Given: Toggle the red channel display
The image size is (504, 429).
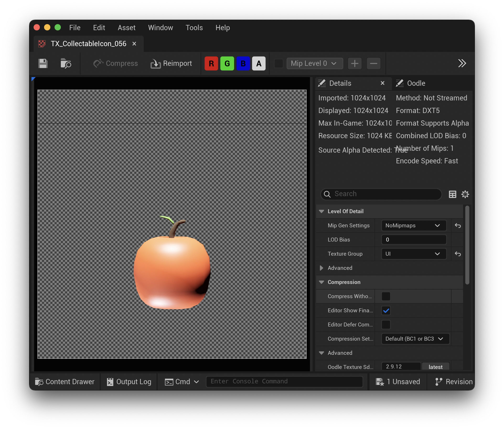Looking at the screenshot, I should click(x=211, y=63).
